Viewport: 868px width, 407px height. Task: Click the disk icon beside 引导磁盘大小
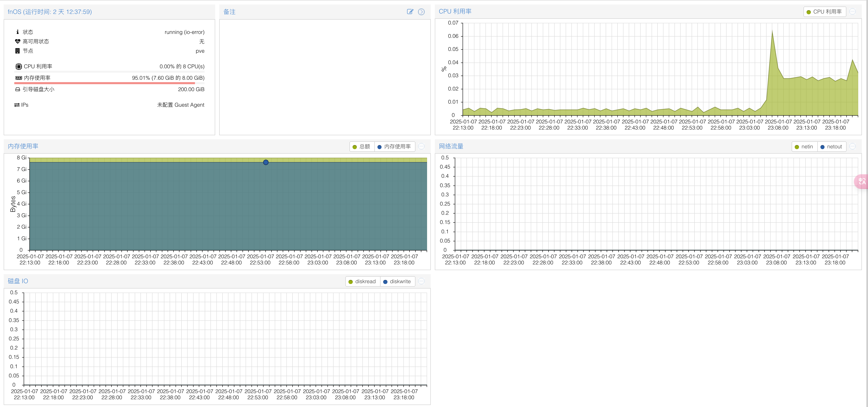tap(18, 89)
